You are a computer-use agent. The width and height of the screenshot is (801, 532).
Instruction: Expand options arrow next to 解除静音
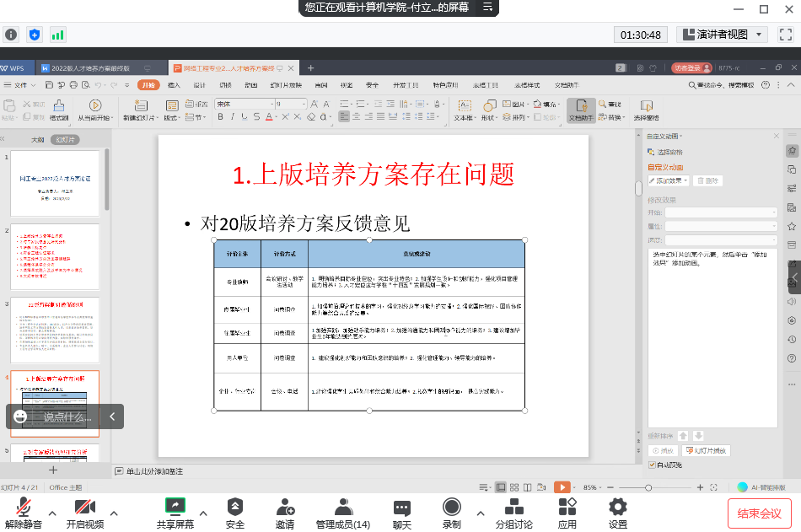(x=52, y=513)
